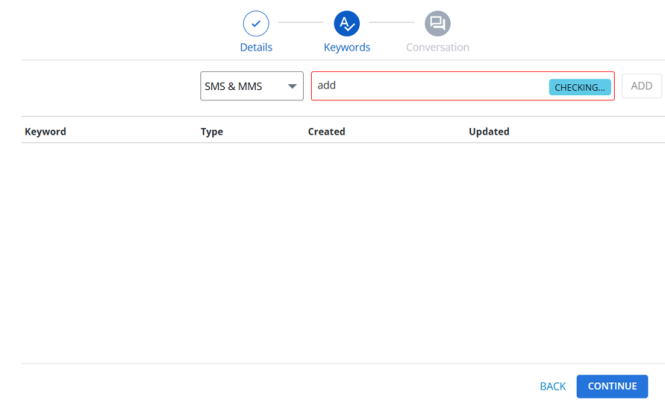Open the SMS & MMS type dropdown

click(x=245, y=86)
